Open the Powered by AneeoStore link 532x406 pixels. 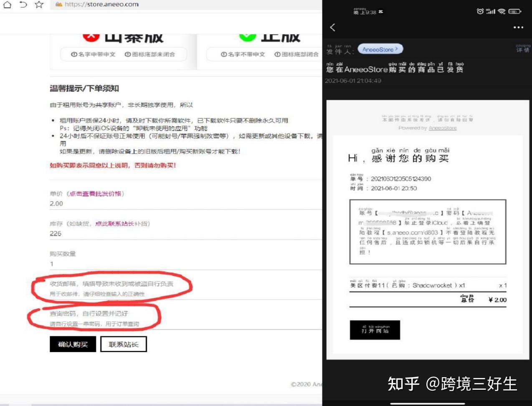[x=442, y=128]
